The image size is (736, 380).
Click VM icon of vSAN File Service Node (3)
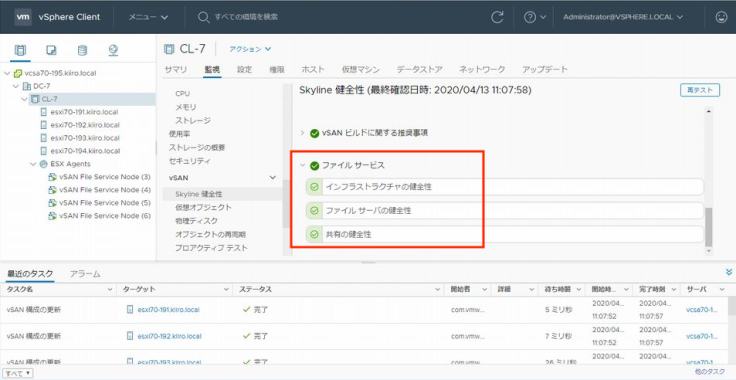click(x=53, y=177)
